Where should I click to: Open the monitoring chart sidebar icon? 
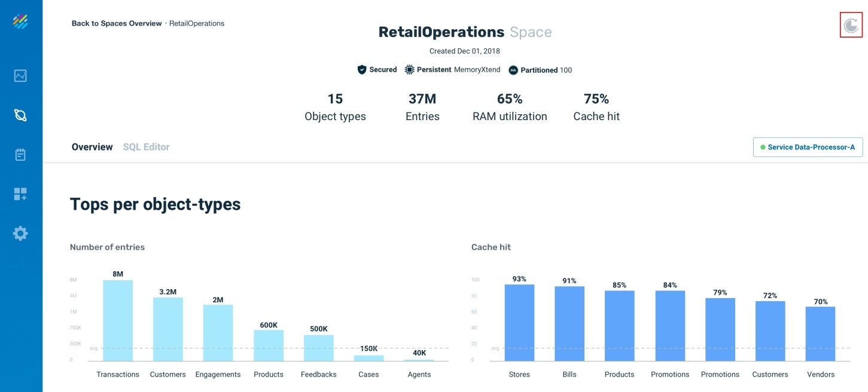20,76
